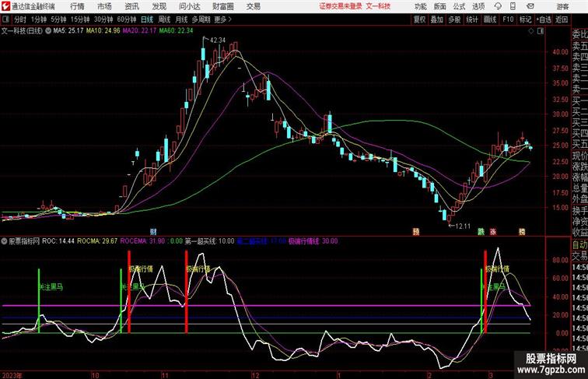This screenshot has width=588, height=379.
Task: Click the 复权 button
Action: (x=419, y=19)
